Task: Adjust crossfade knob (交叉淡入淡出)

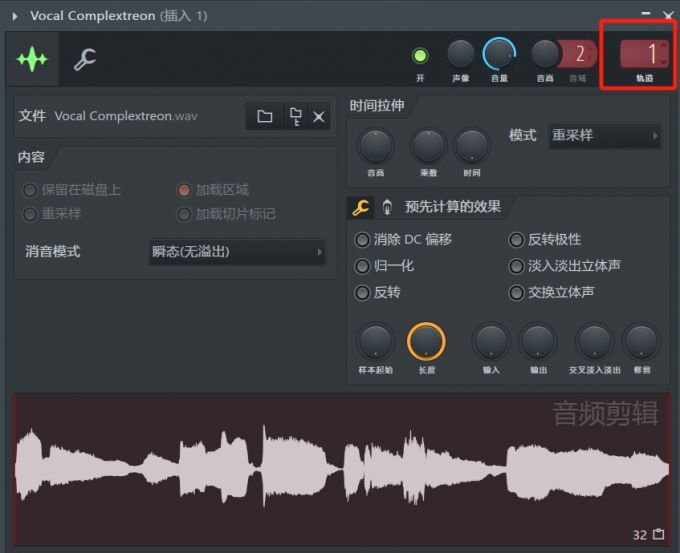Action: (x=595, y=341)
